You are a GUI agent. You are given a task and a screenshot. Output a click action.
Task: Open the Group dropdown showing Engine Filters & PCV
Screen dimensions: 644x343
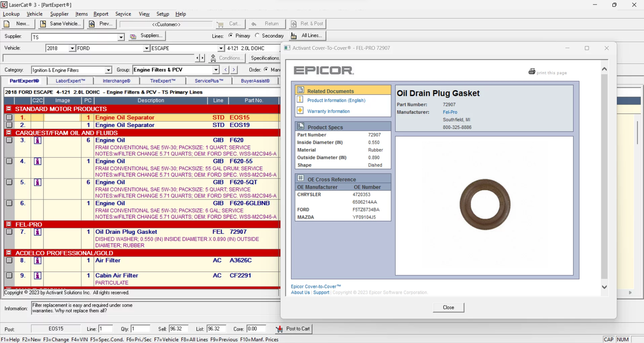point(216,70)
